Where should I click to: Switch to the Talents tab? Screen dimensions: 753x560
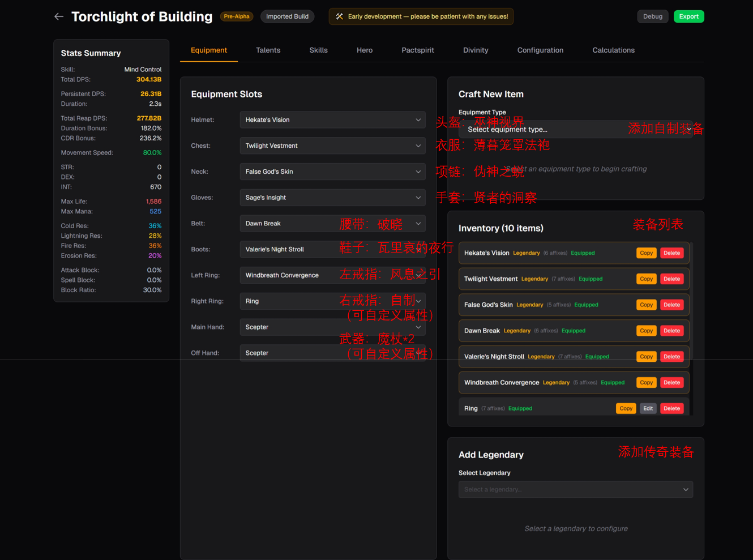(x=268, y=50)
